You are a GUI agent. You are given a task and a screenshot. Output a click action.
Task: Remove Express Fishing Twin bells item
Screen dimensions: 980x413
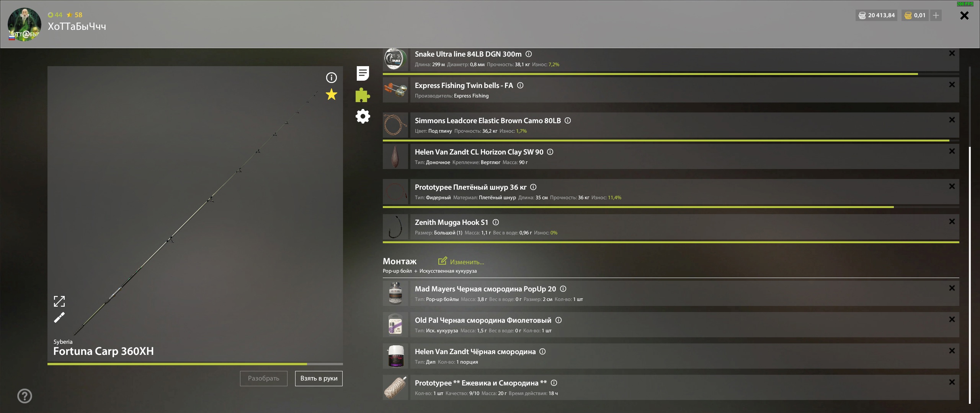(x=952, y=85)
